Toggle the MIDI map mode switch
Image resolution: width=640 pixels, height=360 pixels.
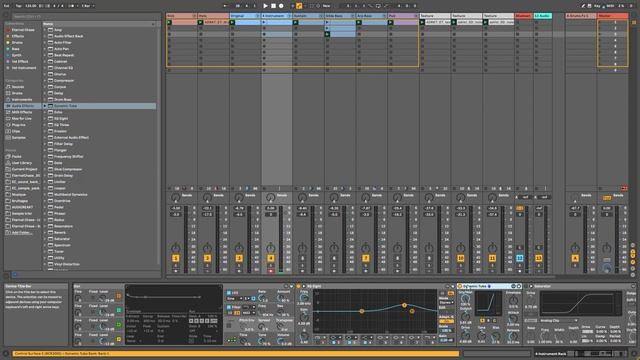(610, 6)
